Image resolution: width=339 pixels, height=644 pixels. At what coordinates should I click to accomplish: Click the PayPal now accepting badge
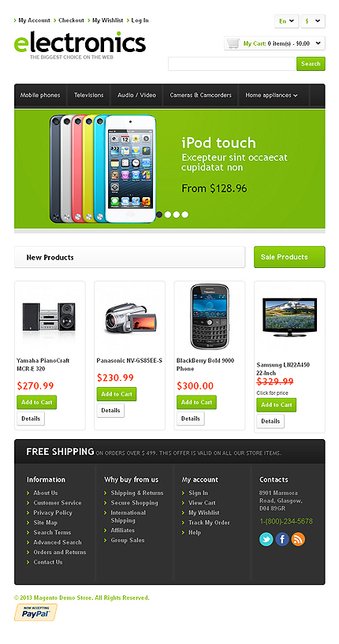pos(35,612)
